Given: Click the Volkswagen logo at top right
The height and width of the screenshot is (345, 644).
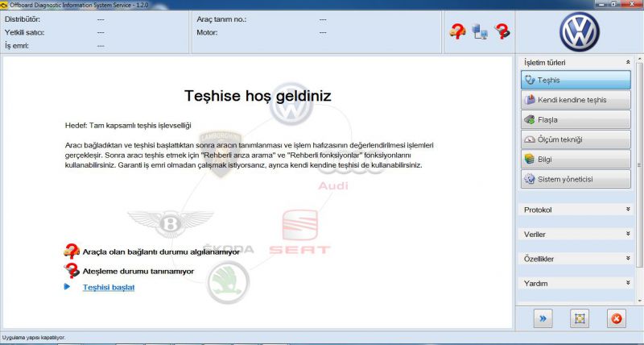Looking at the screenshot, I should (579, 31).
